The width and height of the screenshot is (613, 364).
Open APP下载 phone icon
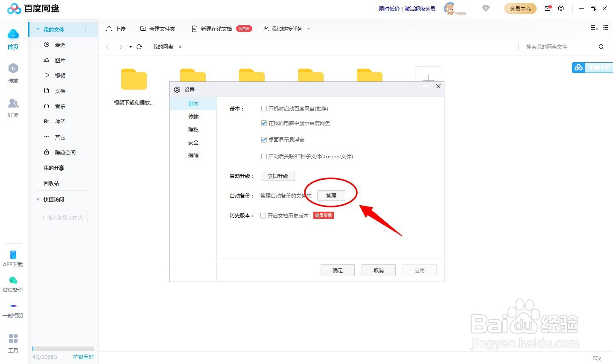pyautogui.click(x=13, y=255)
